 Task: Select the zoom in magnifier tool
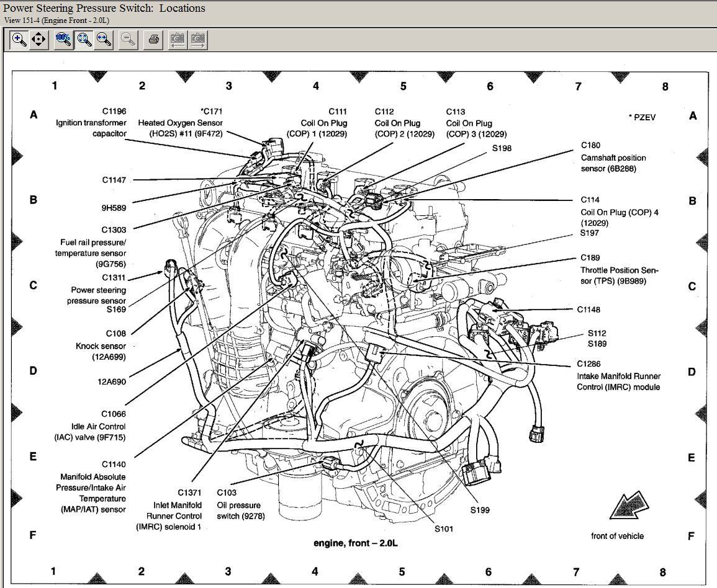pyautogui.click(x=19, y=40)
